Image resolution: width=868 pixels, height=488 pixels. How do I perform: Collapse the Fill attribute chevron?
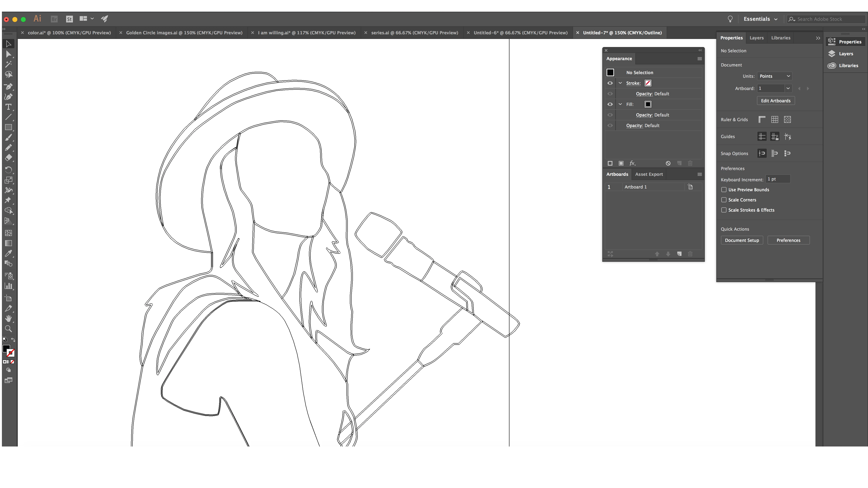(x=620, y=104)
